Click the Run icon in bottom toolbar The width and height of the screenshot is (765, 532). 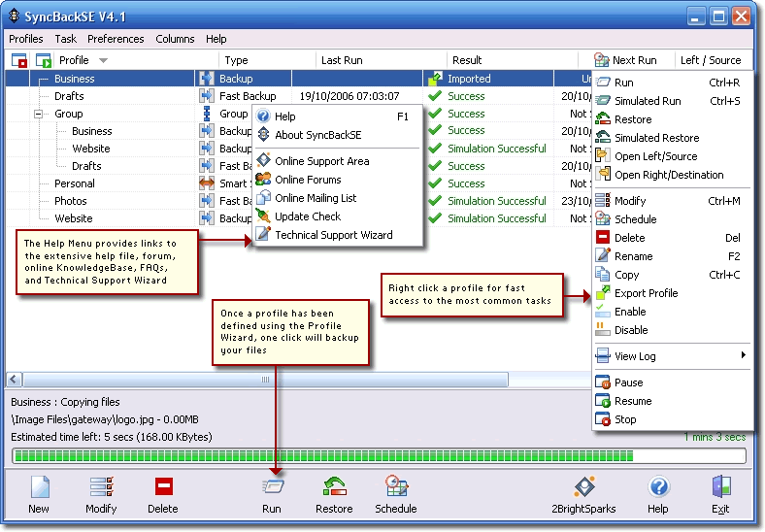pos(272,487)
